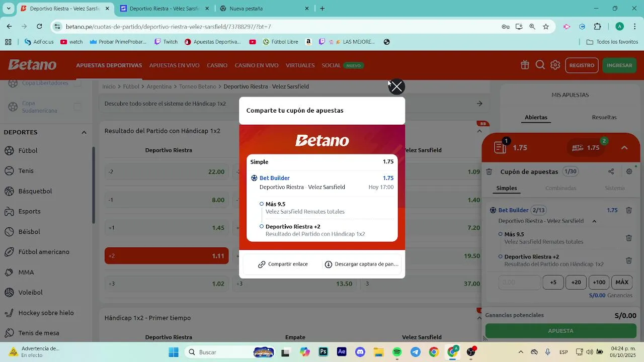Select MMA in sports sidebar
The height and width of the screenshot is (362, 644).
[26, 273]
